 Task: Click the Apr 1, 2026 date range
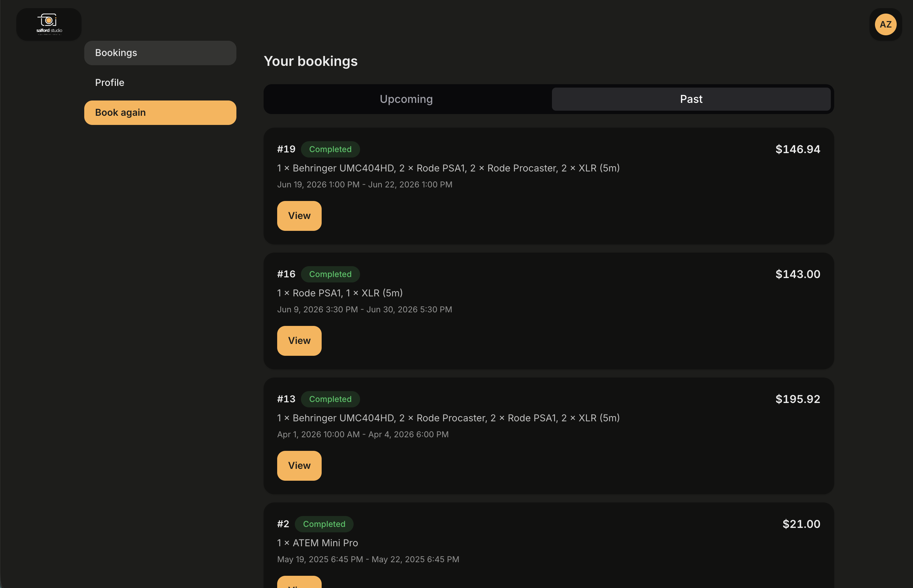pyautogui.click(x=362, y=435)
